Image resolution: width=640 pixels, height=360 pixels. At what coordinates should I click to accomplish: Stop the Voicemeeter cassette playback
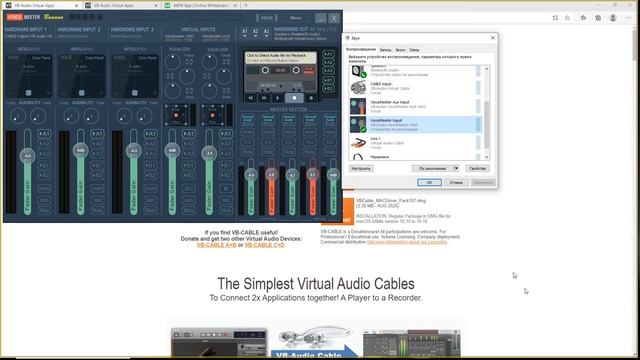click(x=294, y=98)
